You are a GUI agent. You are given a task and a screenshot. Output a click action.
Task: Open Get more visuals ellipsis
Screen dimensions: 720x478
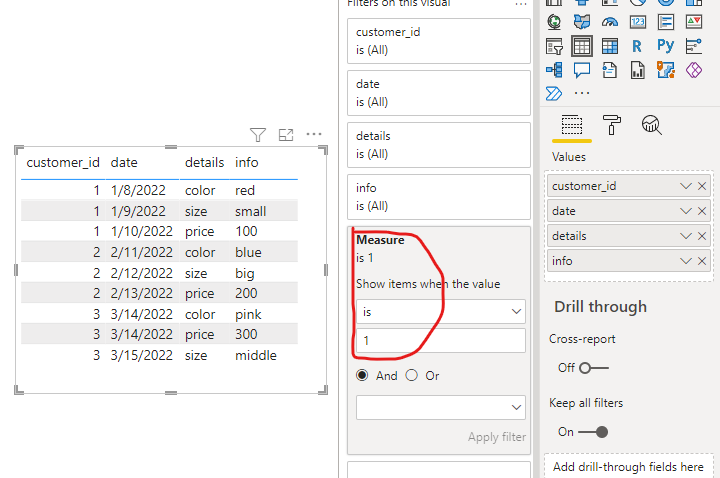tap(582, 93)
